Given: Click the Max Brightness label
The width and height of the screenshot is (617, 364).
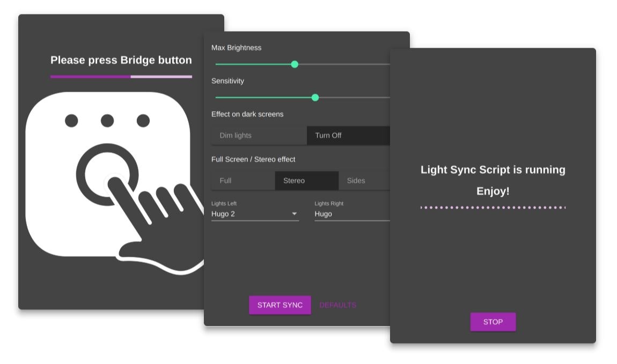Looking at the screenshot, I should point(236,48).
